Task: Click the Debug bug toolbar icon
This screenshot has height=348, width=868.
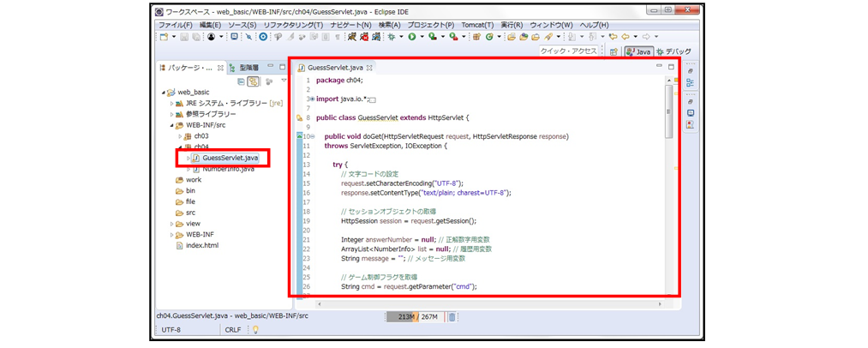Action: [x=392, y=37]
